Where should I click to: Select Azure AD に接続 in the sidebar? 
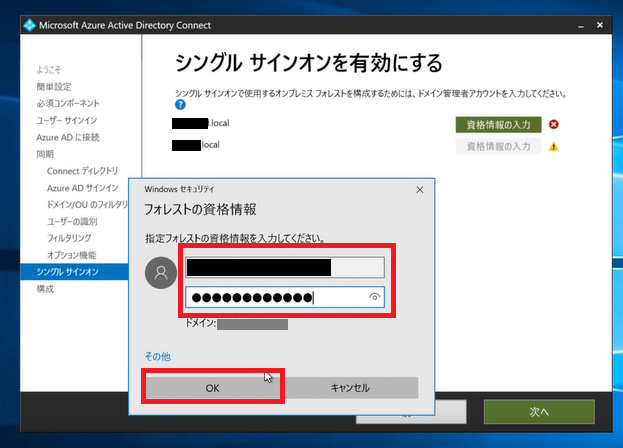click(x=68, y=137)
